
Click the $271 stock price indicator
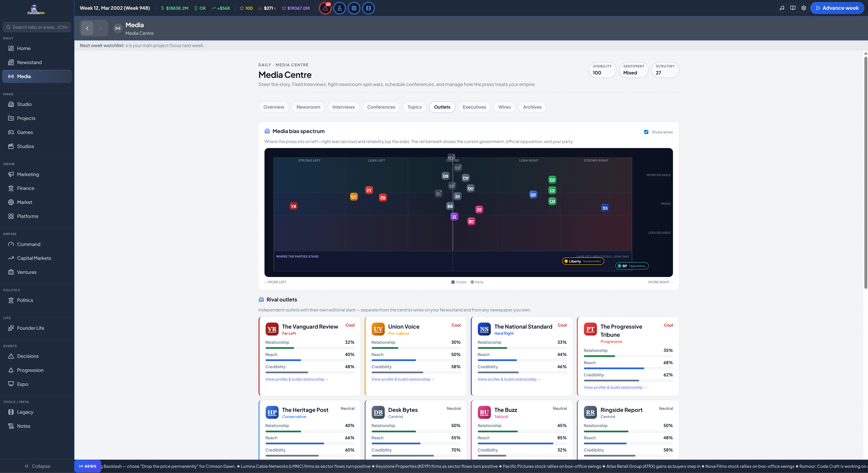pyautogui.click(x=268, y=8)
